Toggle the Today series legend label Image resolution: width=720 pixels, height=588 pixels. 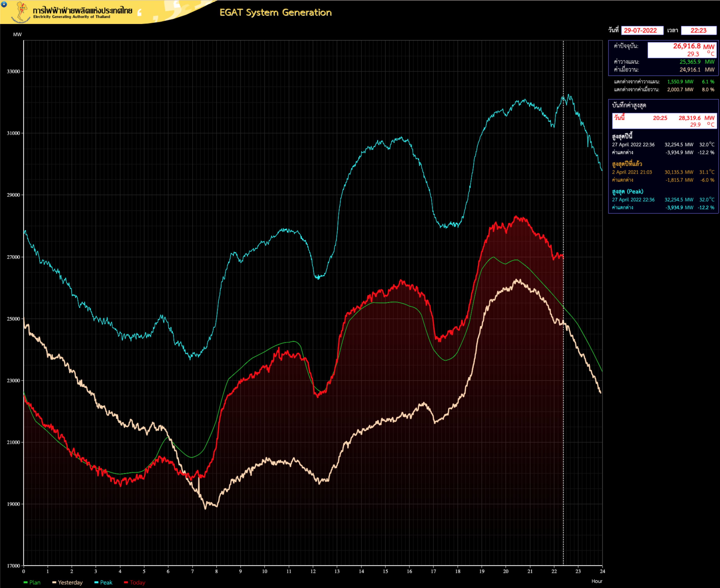[x=138, y=582]
